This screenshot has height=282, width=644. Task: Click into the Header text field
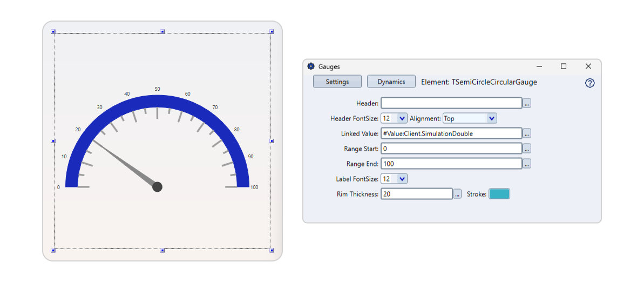click(x=451, y=103)
